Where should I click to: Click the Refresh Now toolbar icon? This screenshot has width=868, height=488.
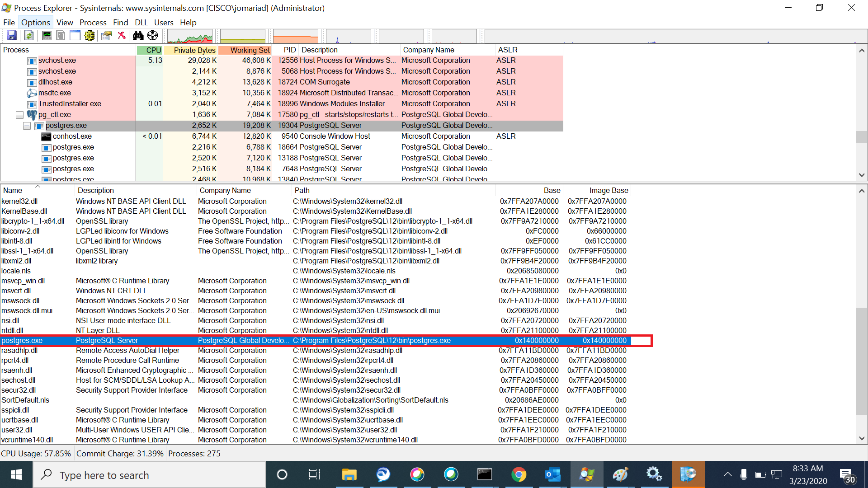point(29,35)
